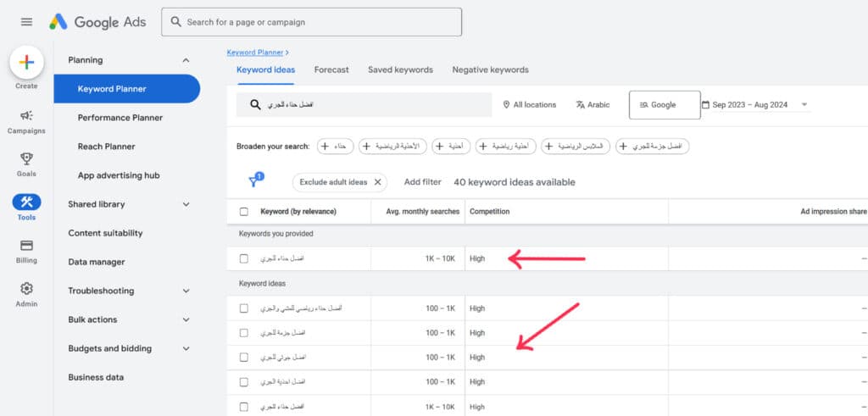The height and width of the screenshot is (416, 868).
Task: Sort by Keyword (by relevance) column header
Action: [298, 211]
